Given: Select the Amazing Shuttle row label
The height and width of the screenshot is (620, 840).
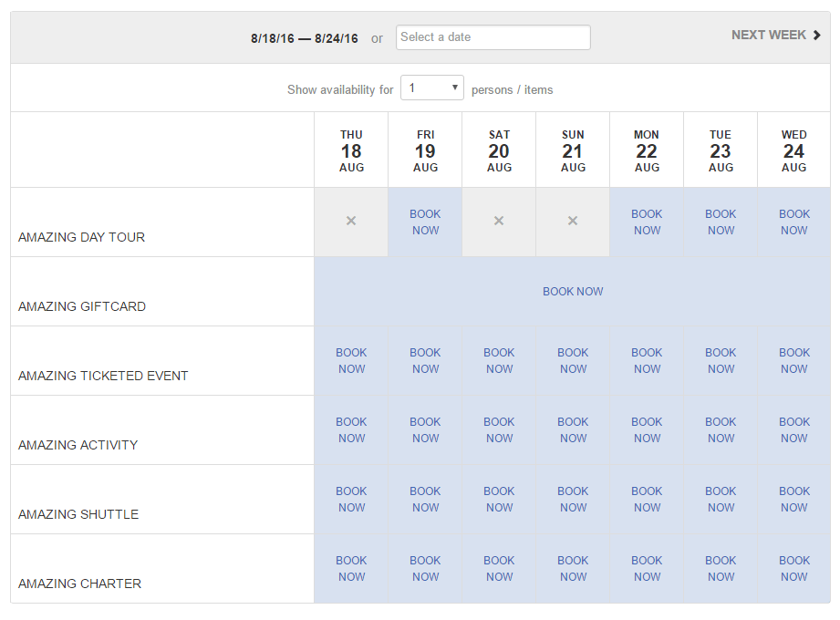Looking at the screenshot, I should [78, 514].
